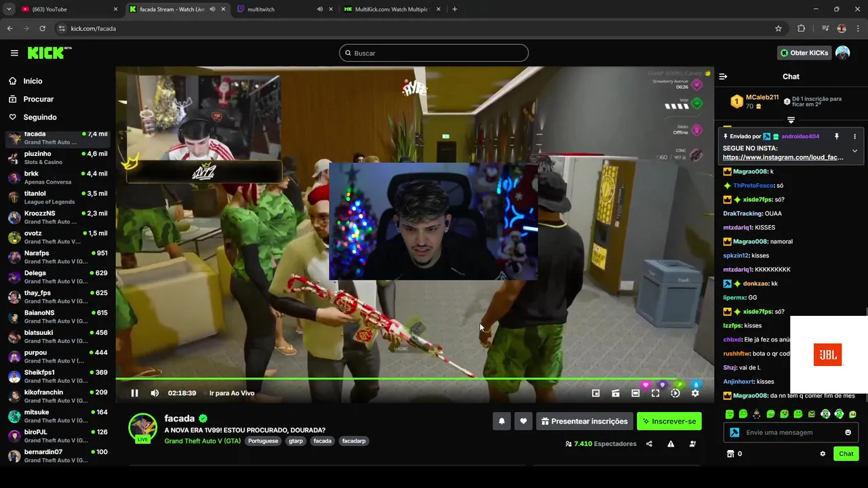Mute the facada Stream tab audio

click(212, 9)
